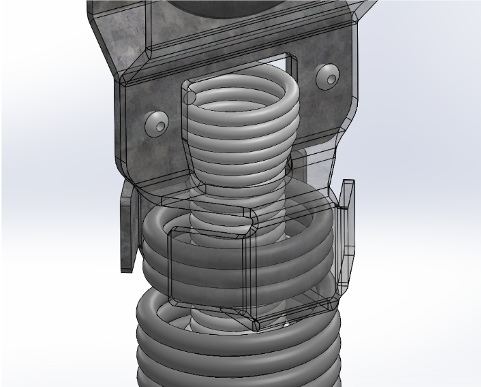Select the cut wire end of inner spring
481x387 pixels.
point(190,98)
